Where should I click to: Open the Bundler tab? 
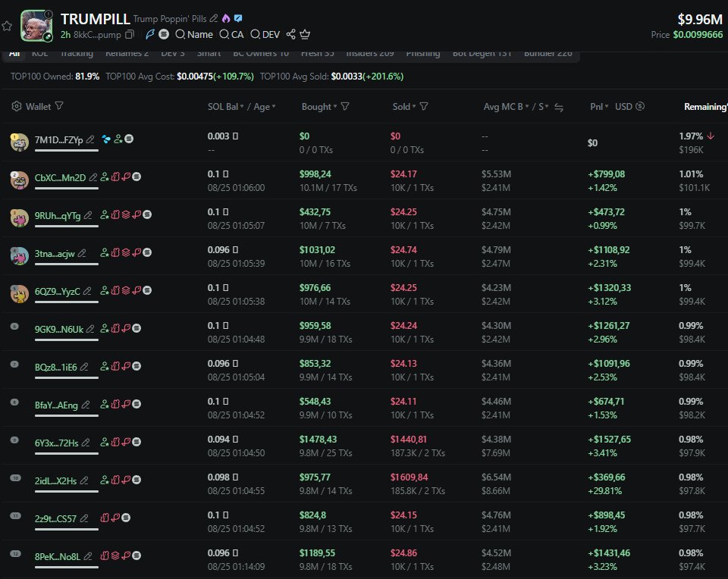(x=548, y=54)
